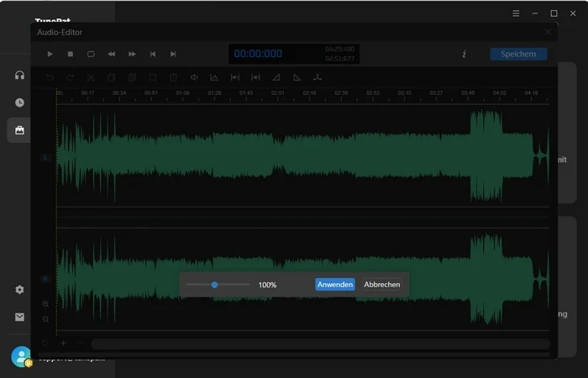Screen dimensions: 588x378
Task: Crop audio with crop icon
Action: 153,77
